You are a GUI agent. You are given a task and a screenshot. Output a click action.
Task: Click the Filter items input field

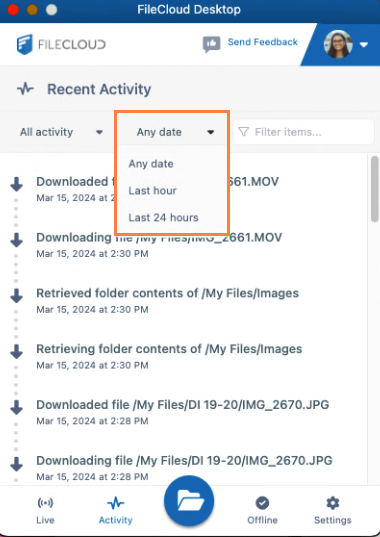[303, 132]
